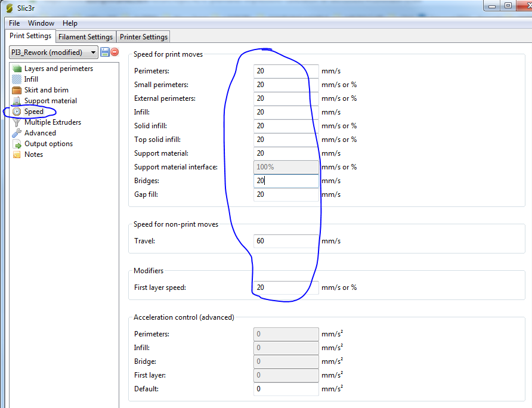
Task: Click the Output options page icon
Action: pos(17,144)
